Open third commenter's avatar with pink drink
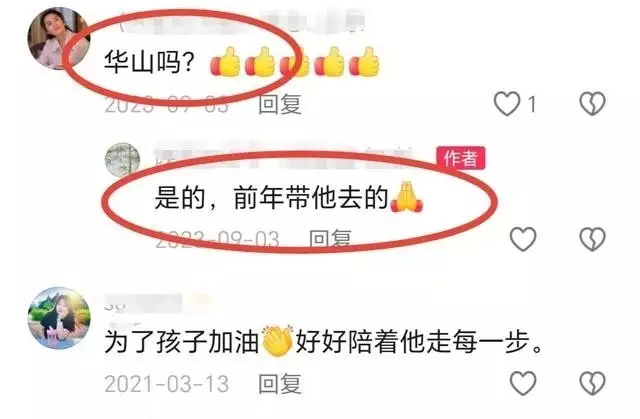640x419 pixels. click(59, 318)
